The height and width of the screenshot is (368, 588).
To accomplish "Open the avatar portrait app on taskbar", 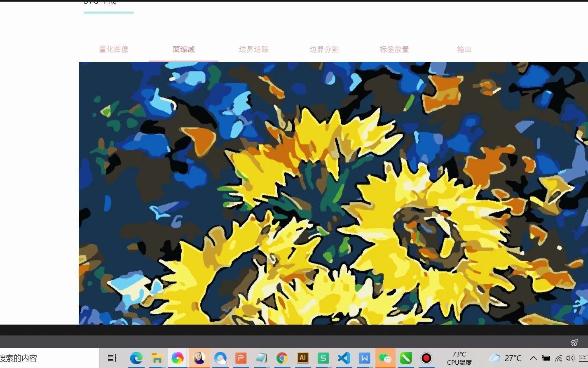I will (x=199, y=358).
